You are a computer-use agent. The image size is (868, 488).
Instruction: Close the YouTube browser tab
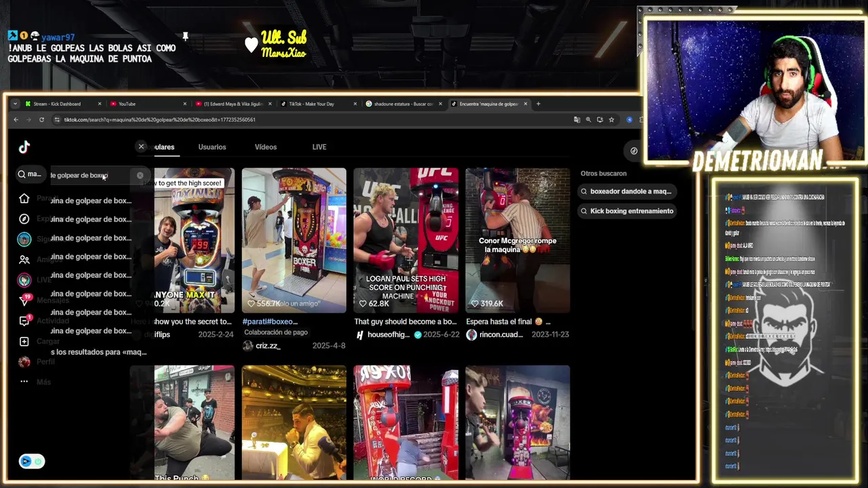click(184, 104)
